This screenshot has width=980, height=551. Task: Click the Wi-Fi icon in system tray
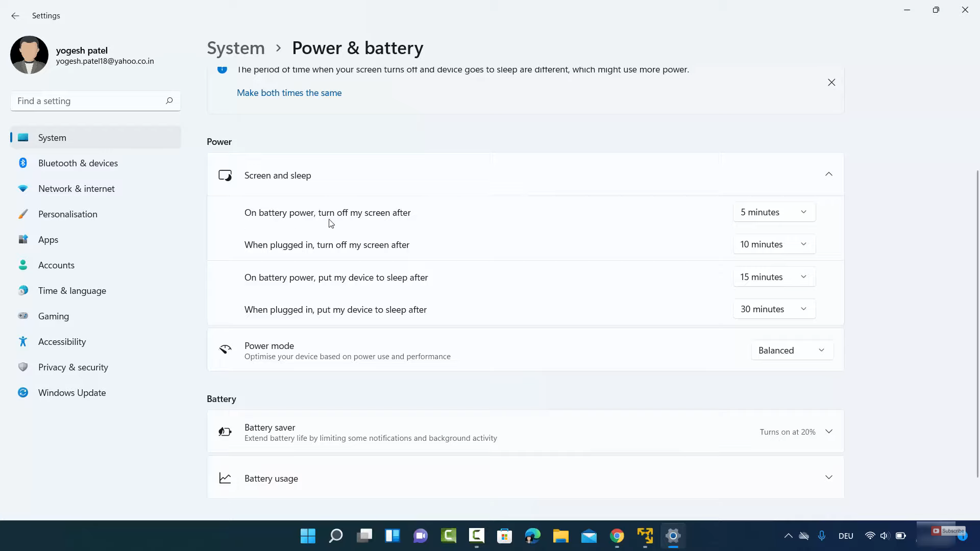coord(870,536)
